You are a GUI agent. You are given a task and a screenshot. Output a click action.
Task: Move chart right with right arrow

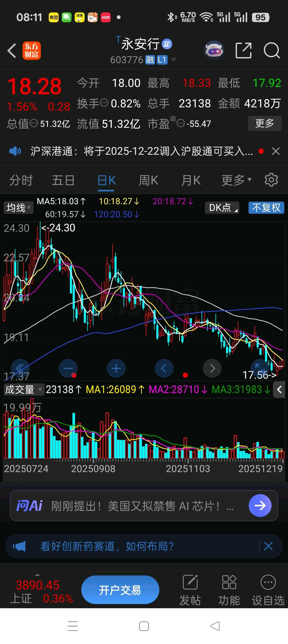tap(212, 368)
